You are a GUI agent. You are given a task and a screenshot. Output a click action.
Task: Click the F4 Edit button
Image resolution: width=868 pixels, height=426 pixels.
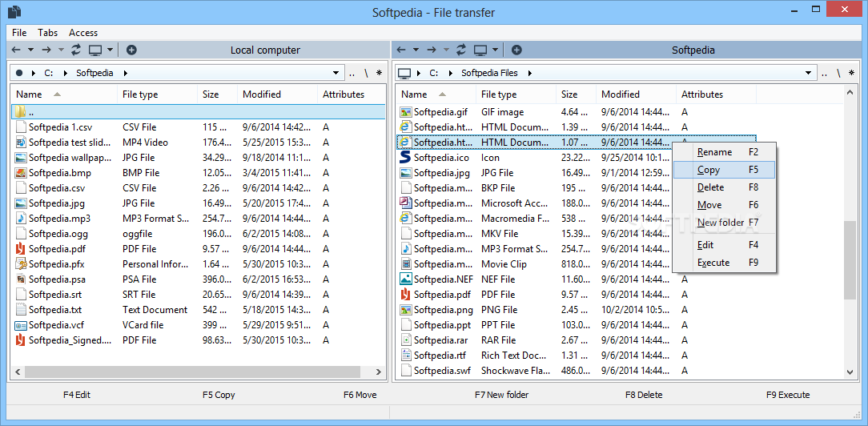(x=77, y=395)
